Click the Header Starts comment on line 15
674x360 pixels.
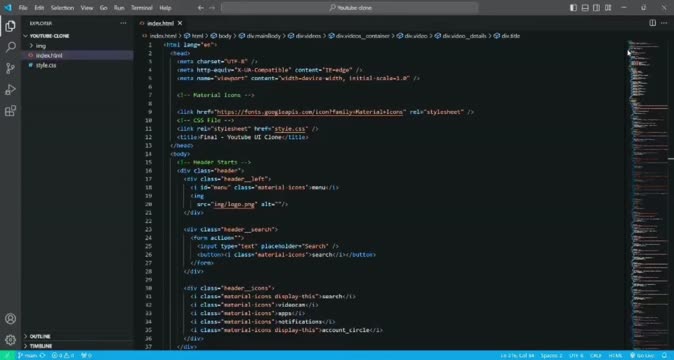pos(214,162)
